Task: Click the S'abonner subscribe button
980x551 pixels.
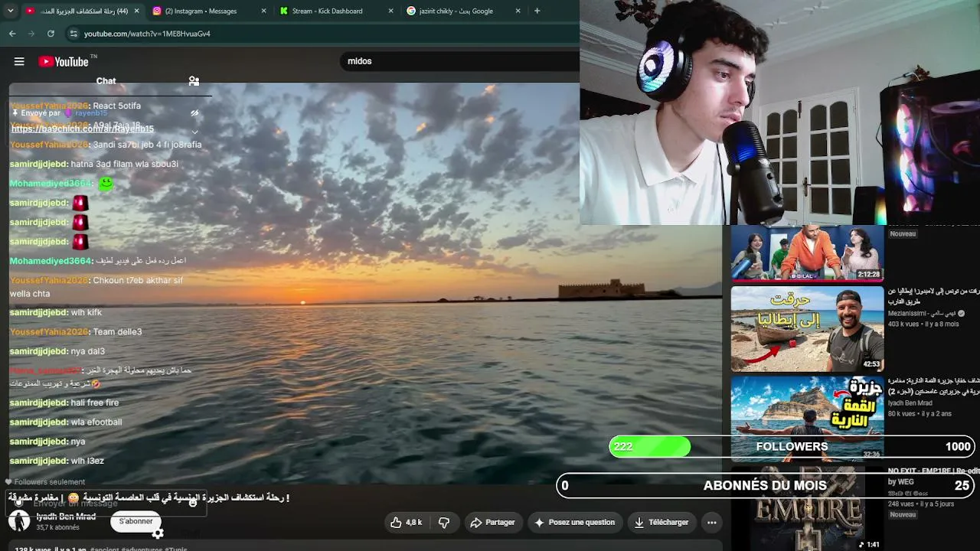Action: [x=136, y=522]
